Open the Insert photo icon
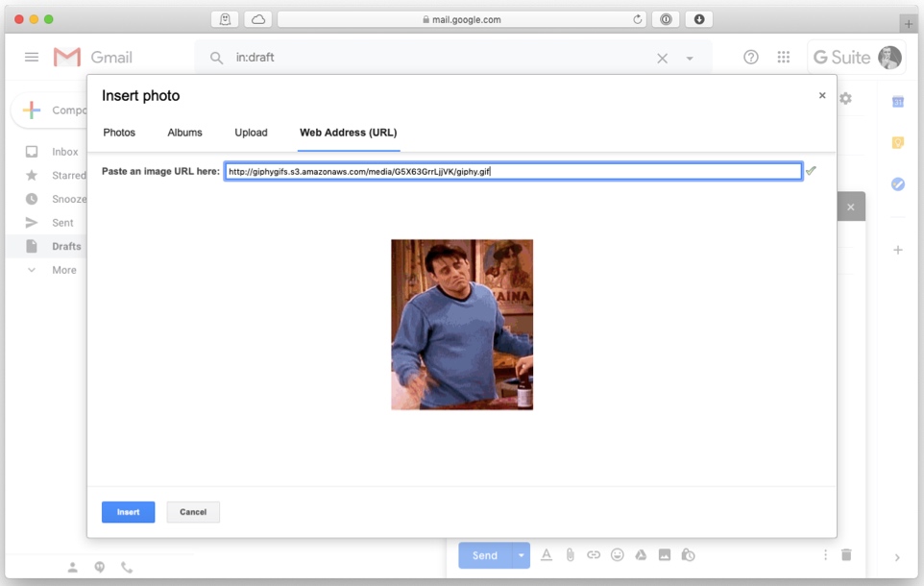The height and width of the screenshot is (586, 924). (x=666, y=554)
